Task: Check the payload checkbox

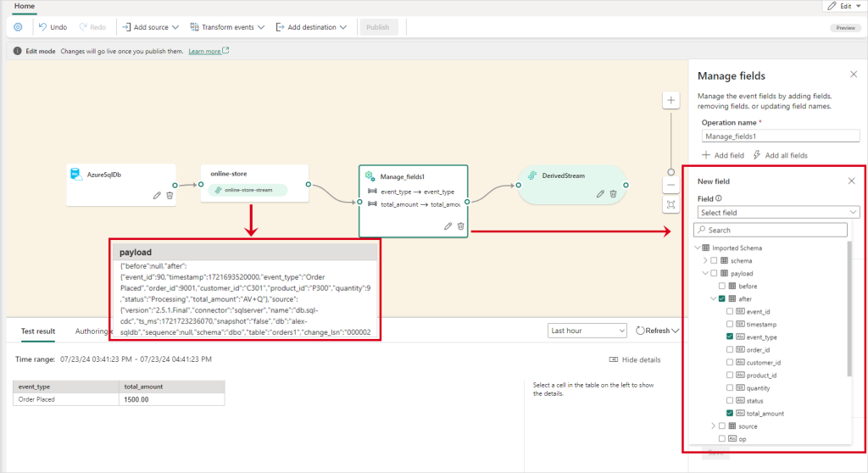Action: [x=714, y=273]
